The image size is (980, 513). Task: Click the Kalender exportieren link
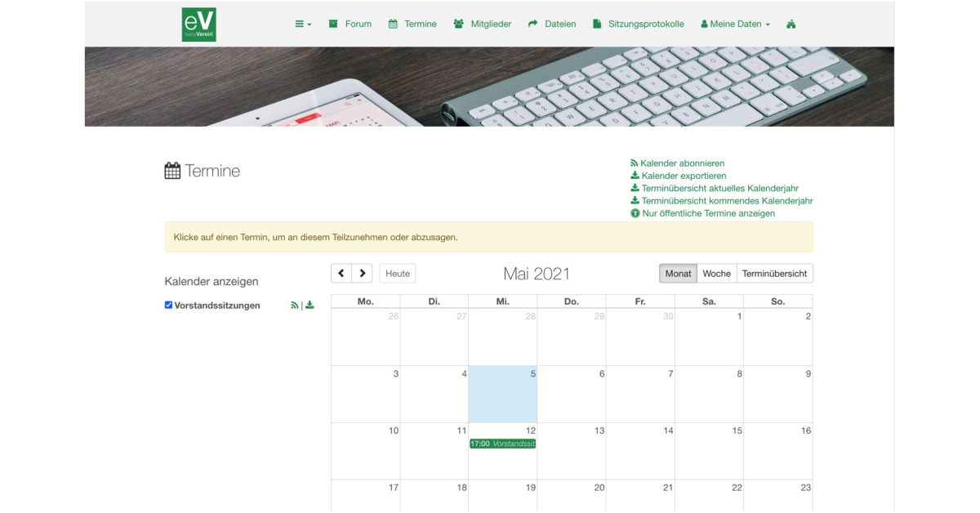pos(678,176)
